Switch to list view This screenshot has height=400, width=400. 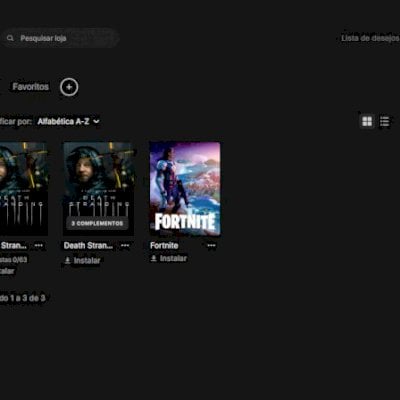385,121
